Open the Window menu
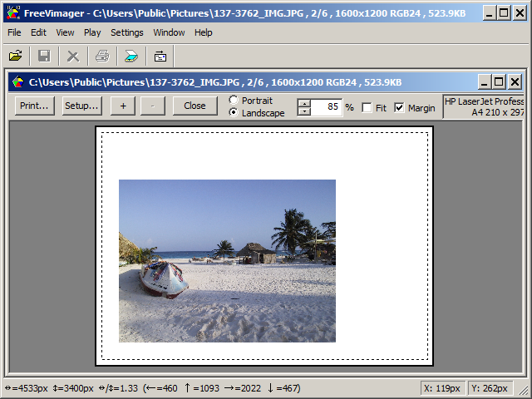 tap(169, 32)
